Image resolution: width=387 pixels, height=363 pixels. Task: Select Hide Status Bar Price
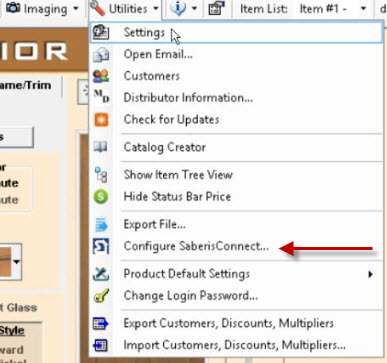[x=236, y=197]
